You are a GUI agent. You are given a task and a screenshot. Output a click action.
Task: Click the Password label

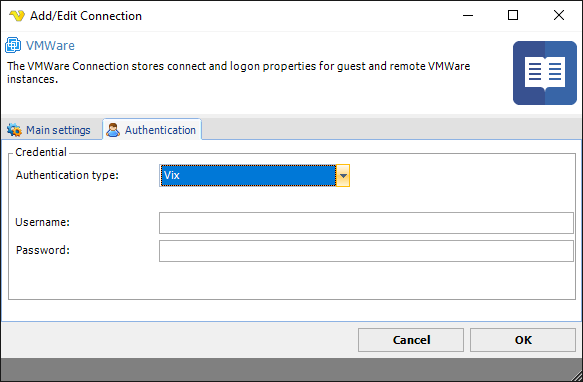point(43,250)
